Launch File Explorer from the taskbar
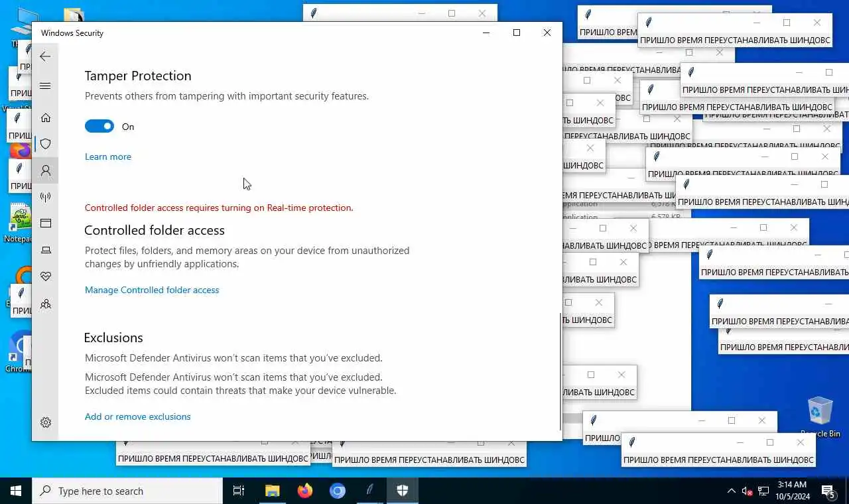The height and width of the screenshot is (504, 849). click(273, 491)
